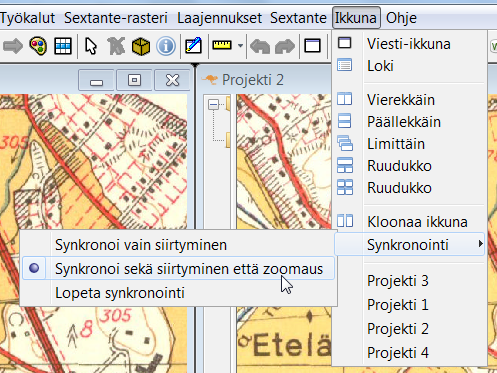The image size is (497, 373).
Task: Open dropdown arrow next to ruler tool
Action: point(240,45)
